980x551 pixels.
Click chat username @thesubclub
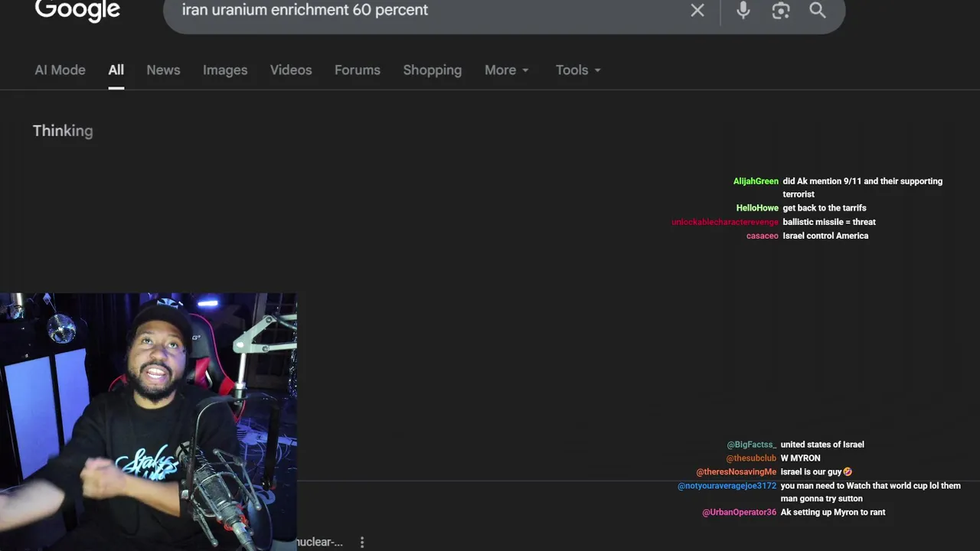(751, 458)
